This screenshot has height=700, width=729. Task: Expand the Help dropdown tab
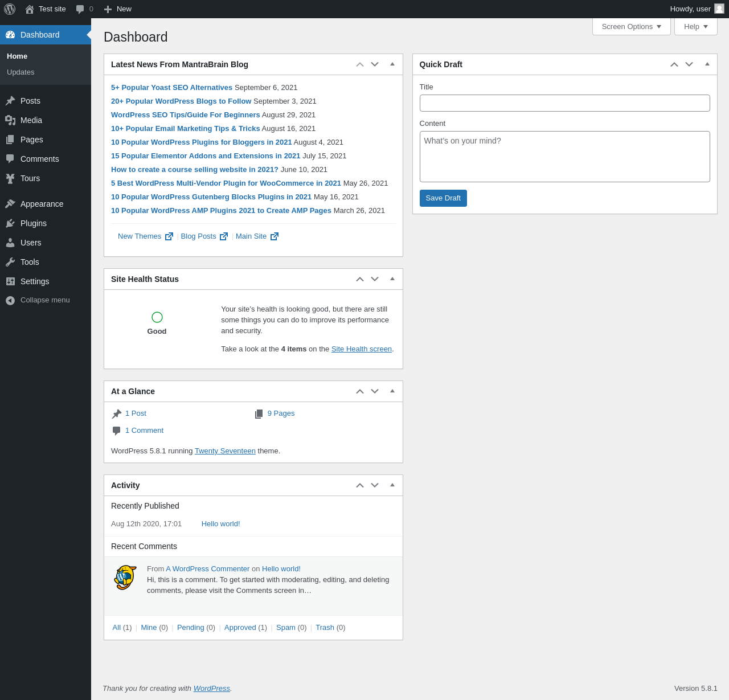pos(696,27)
